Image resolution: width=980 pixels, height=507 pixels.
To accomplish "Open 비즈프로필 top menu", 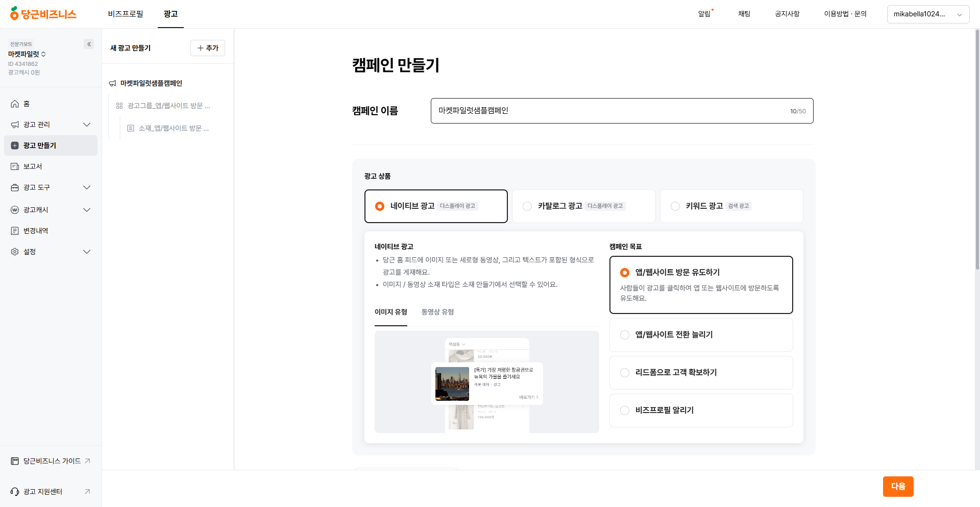I will point(126,14).
